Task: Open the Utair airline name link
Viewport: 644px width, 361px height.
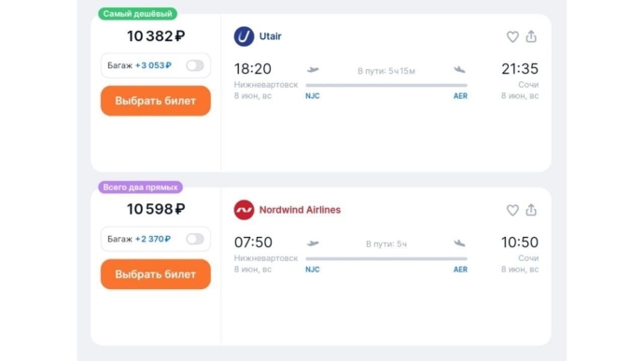Action: click(271, 36)
